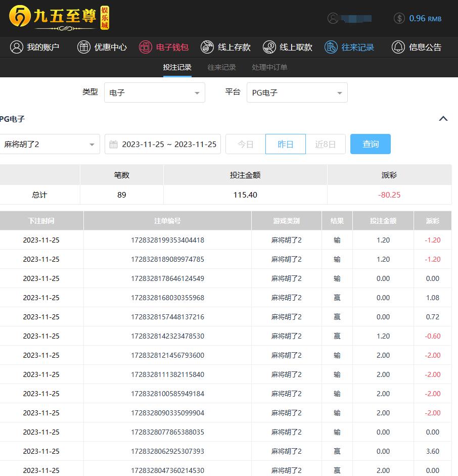Image resolution: width=458 pixels, height=476 pixels.
Task: Click the promotions center gift icon
Action: [84, 47]
